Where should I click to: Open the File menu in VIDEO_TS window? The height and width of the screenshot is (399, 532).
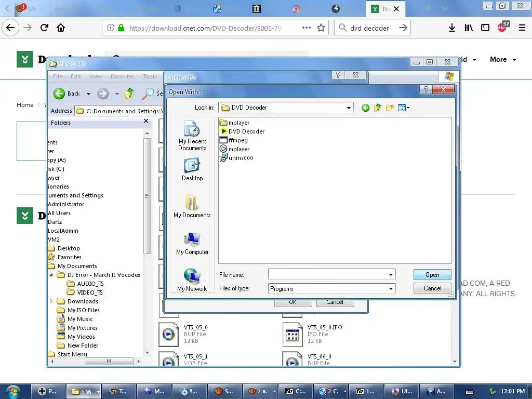click(58, 76)
